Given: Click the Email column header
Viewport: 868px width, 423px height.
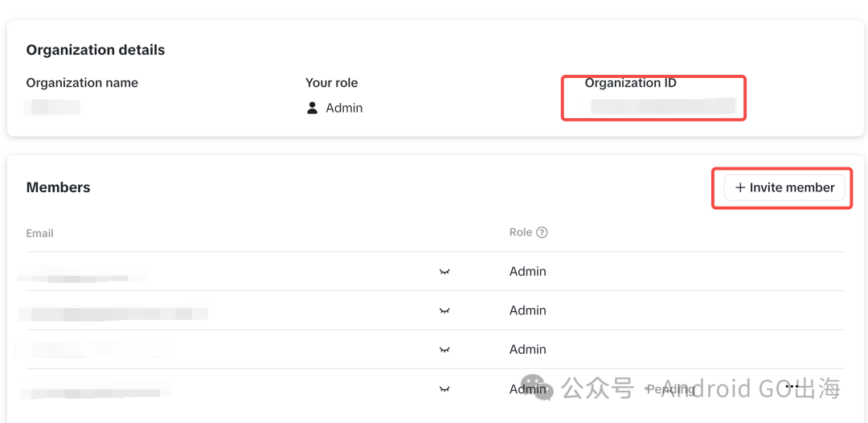Looking at the screenshot, I should coord(40,233).
